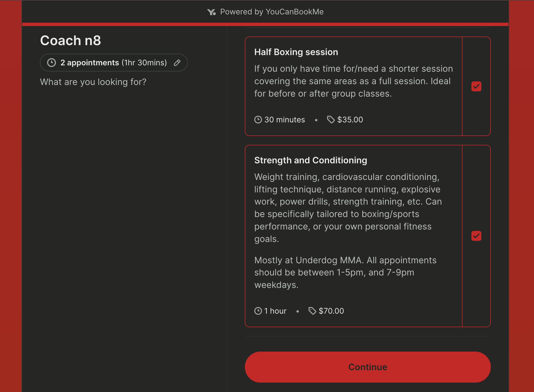The width and height of the screenshot is (534, 392).
Task: Click the $70.00 price label
Action: coord(331,311)
